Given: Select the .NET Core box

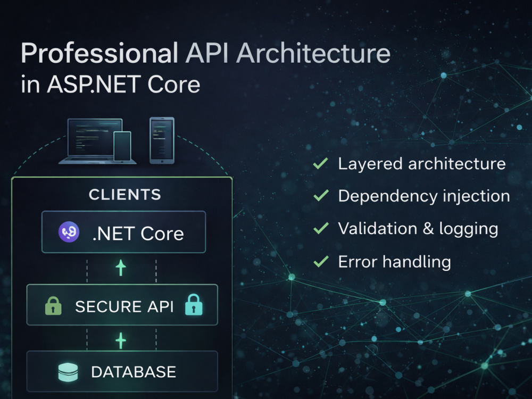Looking at the screenshot, I should pyautogui.click(x=123, y=232).
